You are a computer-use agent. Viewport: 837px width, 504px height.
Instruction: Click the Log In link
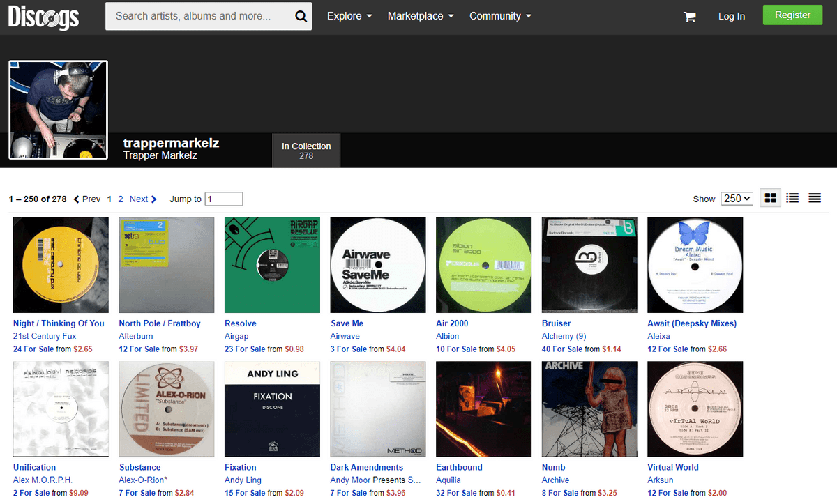[732, 16]
